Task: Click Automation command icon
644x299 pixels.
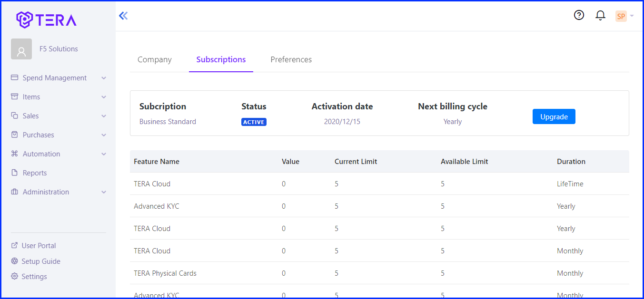Action: point(14,154)
